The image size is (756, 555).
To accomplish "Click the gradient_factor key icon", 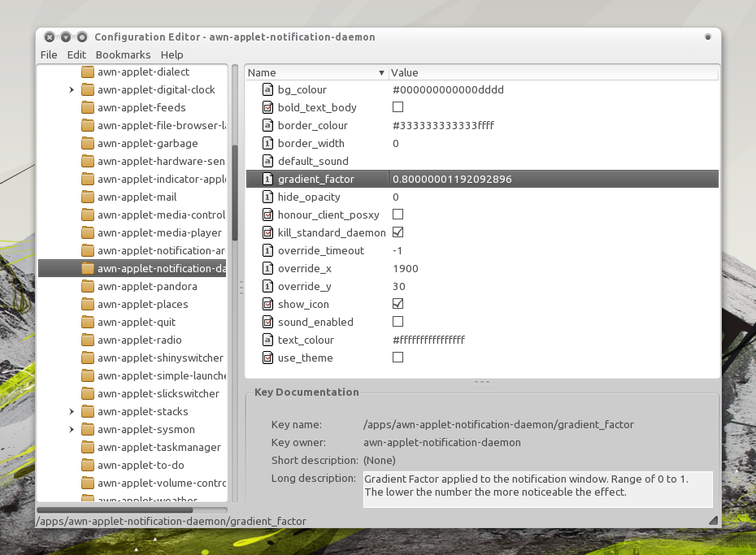I will click(267, 179).
